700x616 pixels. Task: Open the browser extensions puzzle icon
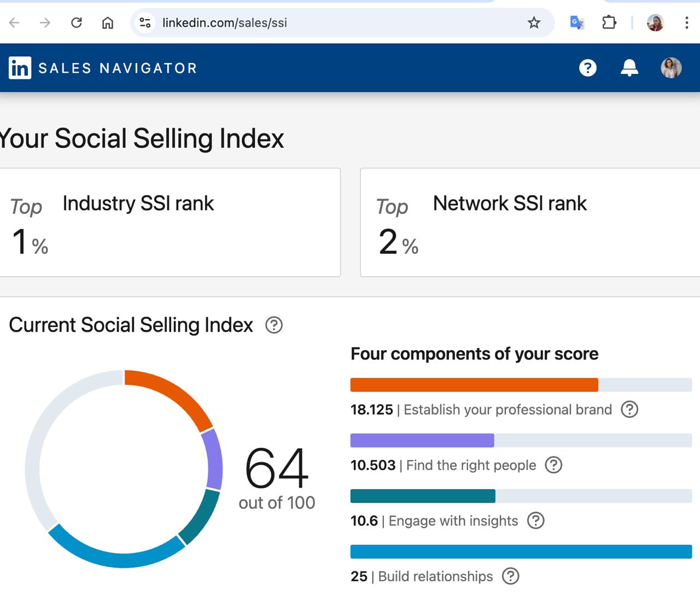point(609,22)
